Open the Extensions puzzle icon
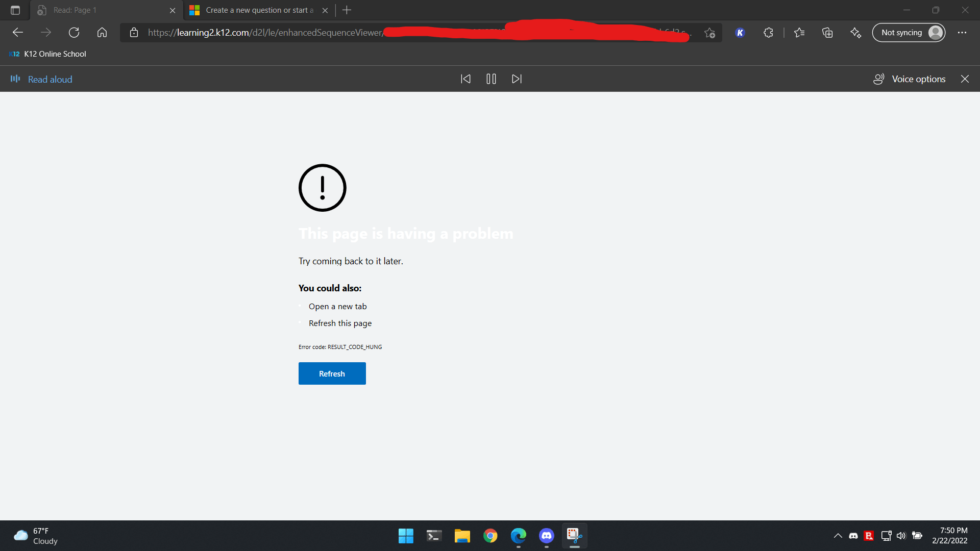980x551 pixels. click(768, 33)
